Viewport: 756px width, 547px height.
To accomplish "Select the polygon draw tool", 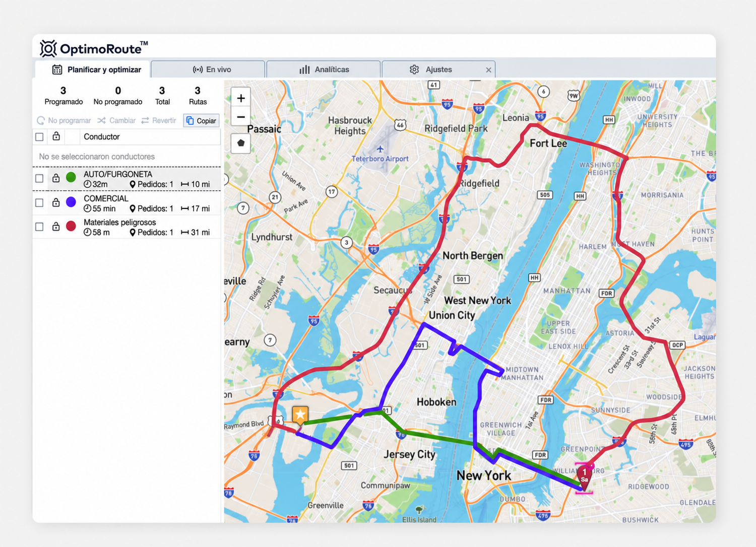I will click(241, 143).
